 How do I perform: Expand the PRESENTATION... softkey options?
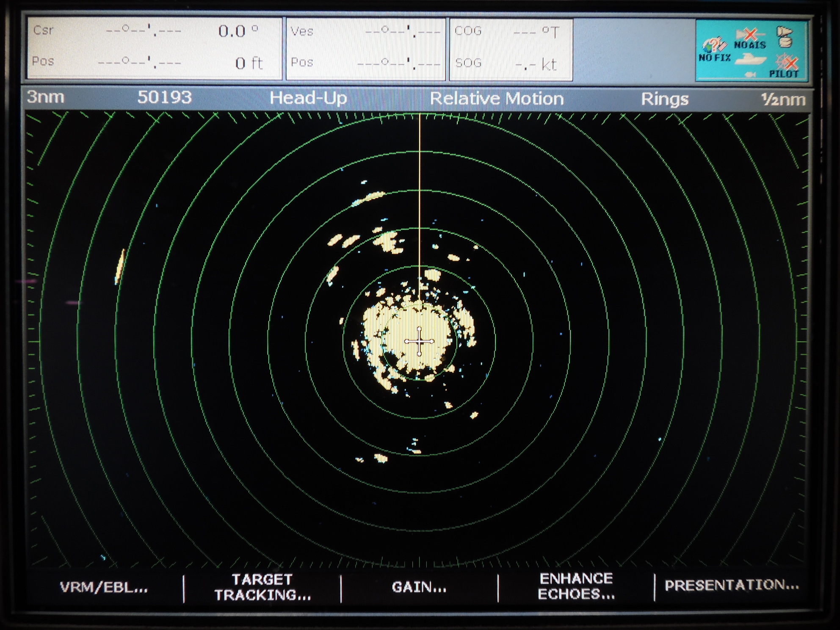[x=732, y=586]
